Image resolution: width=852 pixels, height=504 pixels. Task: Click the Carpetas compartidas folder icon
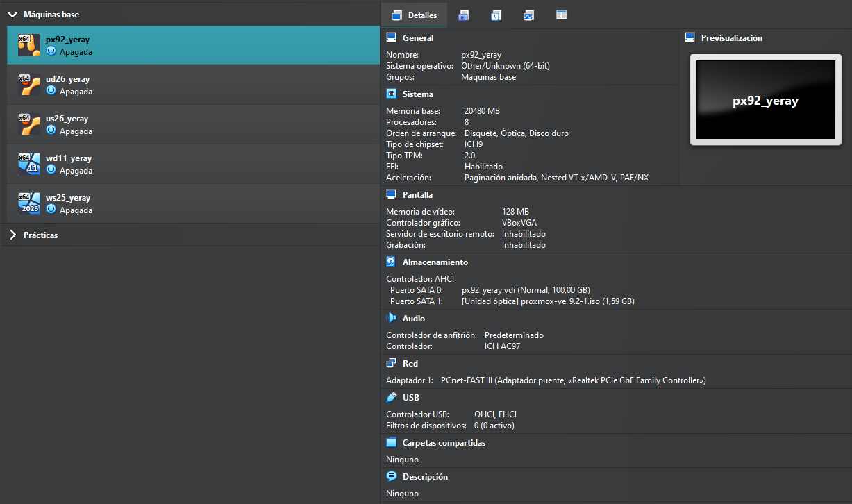coord(391,442)
